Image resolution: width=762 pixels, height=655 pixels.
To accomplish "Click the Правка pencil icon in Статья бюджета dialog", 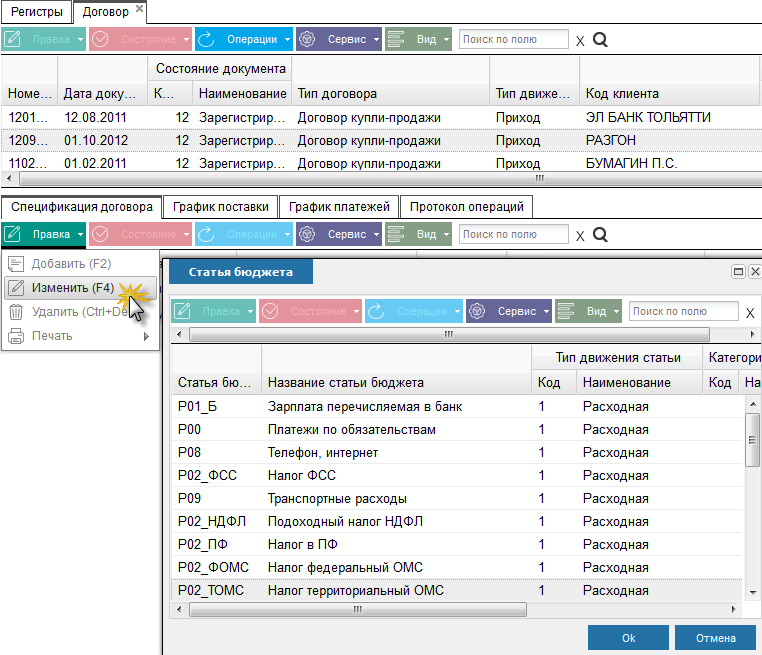I will [x=183, y=311].
